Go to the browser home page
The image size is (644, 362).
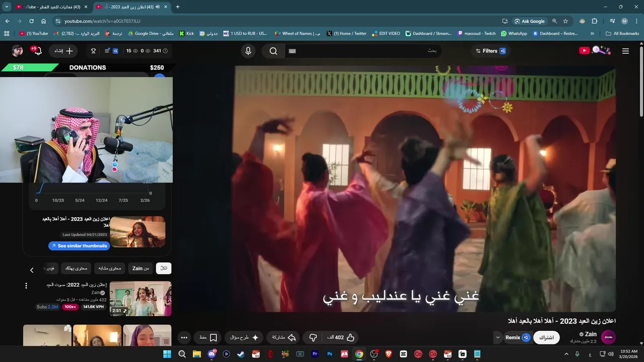click(44, 21)
